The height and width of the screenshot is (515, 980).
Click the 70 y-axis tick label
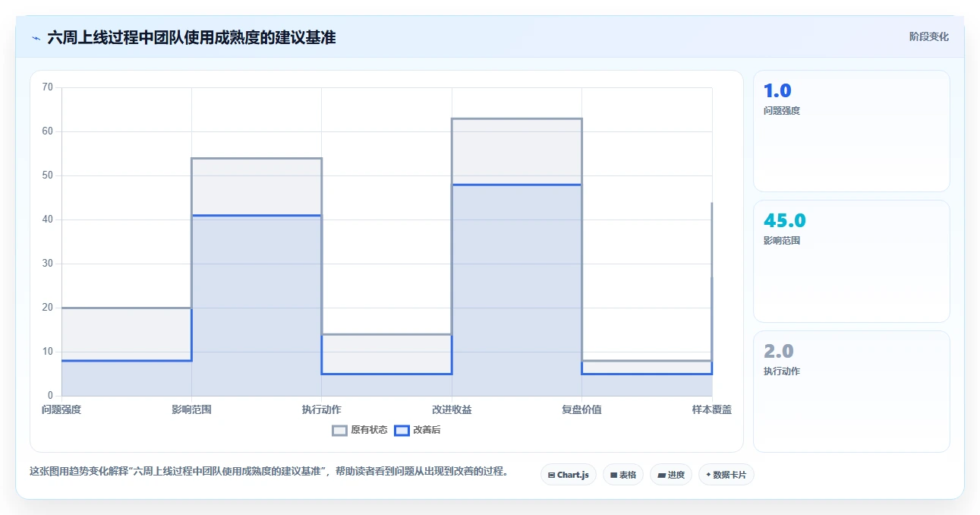click(x=48, y=87)
